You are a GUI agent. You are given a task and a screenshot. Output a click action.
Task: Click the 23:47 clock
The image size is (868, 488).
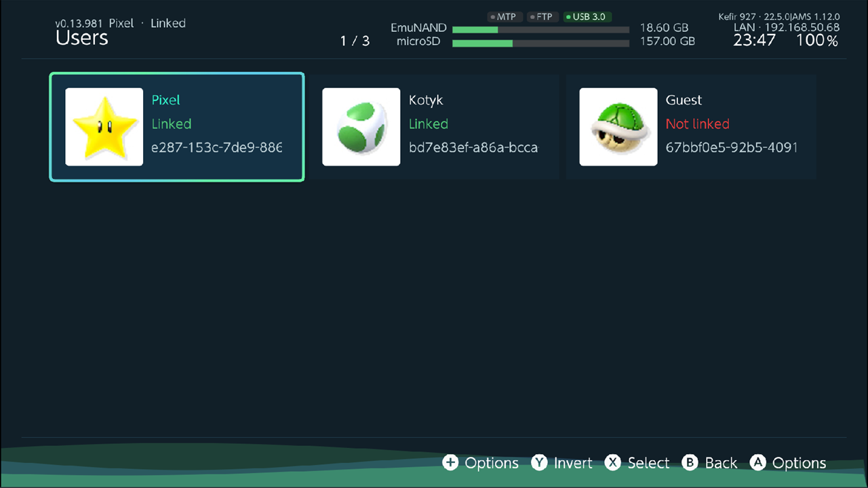(754, 41)
